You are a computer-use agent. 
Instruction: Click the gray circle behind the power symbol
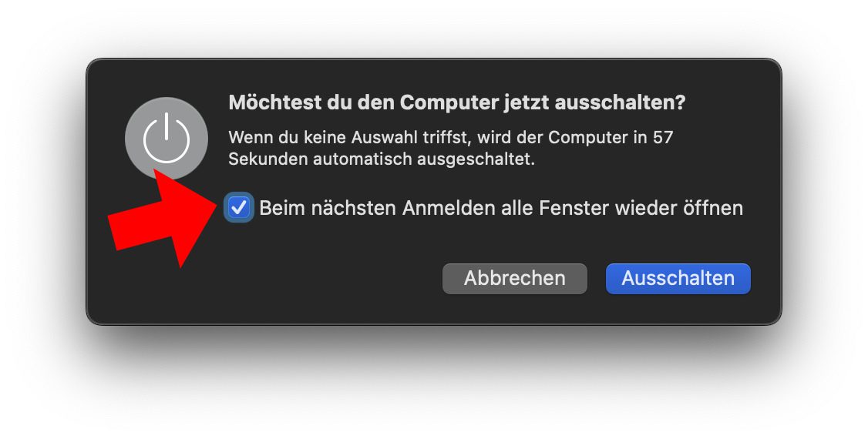click(167, 138)
